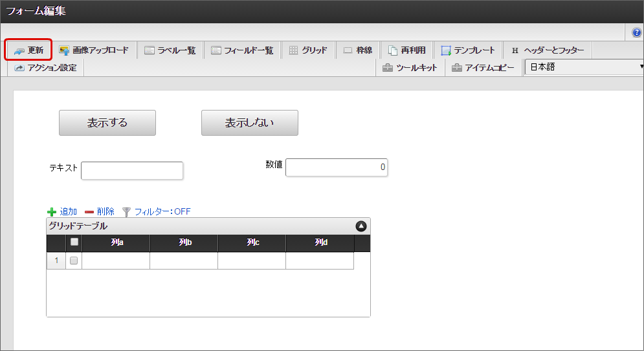Open 画像アップロード image upload

point(94,50)
